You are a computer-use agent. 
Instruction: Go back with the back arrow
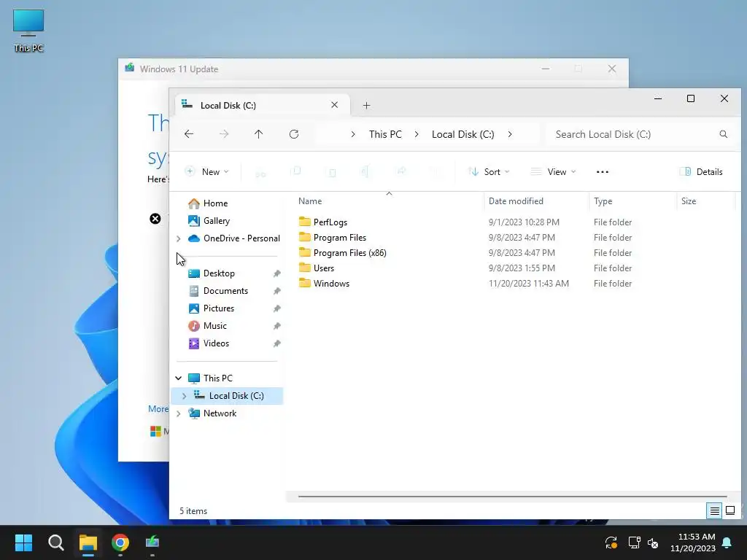tap(189, 134)
